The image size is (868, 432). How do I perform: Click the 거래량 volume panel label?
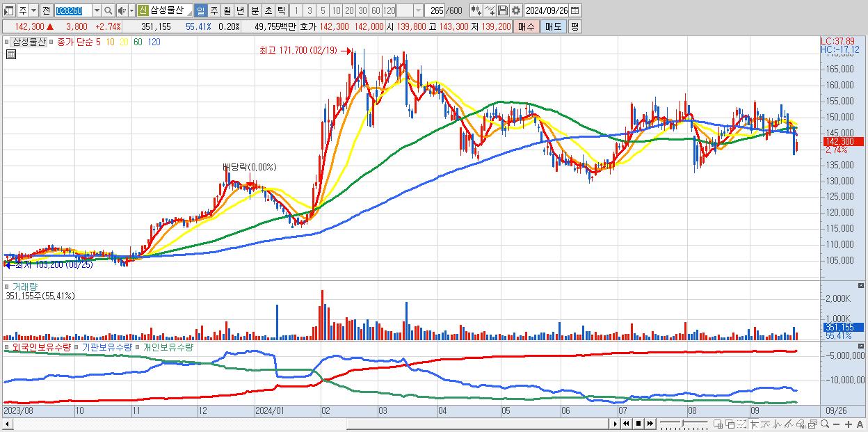(x=25, y=286)
